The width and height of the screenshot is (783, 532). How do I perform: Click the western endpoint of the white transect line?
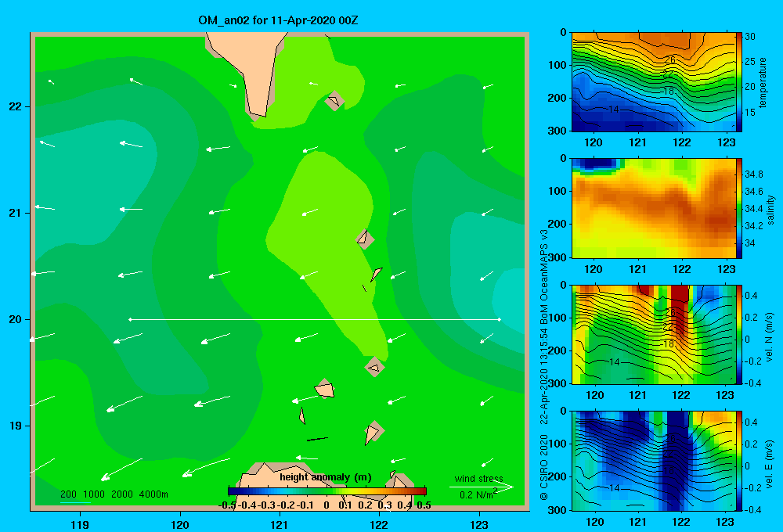click(130, 319)
